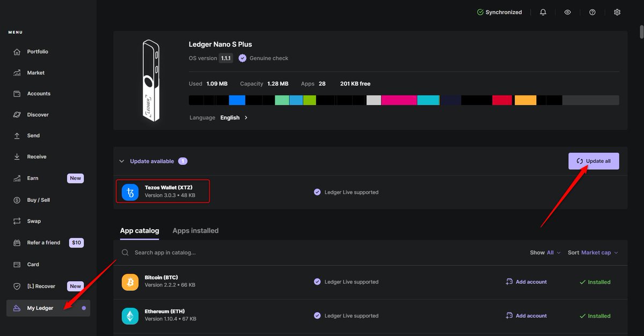
Task: Collapse the Update available section
Action: [121, 161]
